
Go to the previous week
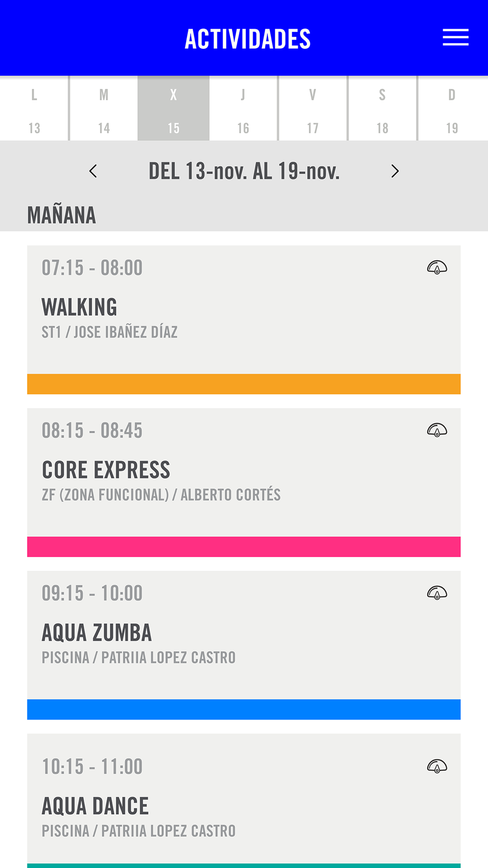click(x=93, y=171)
